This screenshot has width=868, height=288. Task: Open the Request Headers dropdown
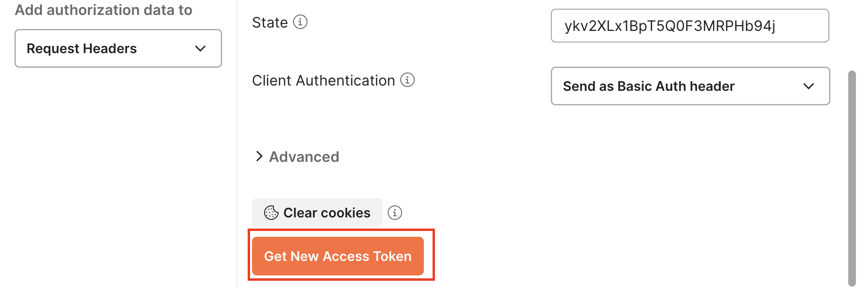click(118, 48)
